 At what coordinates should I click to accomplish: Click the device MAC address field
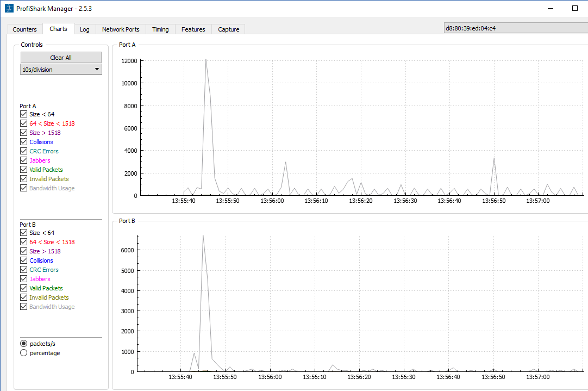(x=515, y=28)
